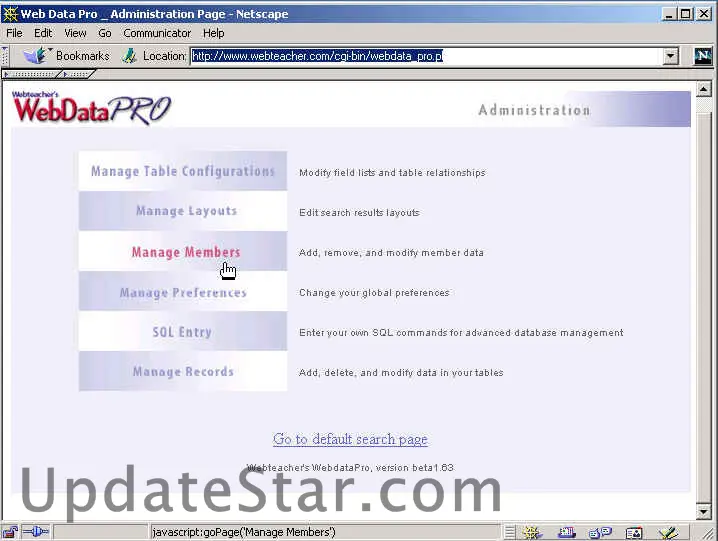This screenshot has width=718, height=541.
Task: Open the View menu
Action: [x=75, y=33]
